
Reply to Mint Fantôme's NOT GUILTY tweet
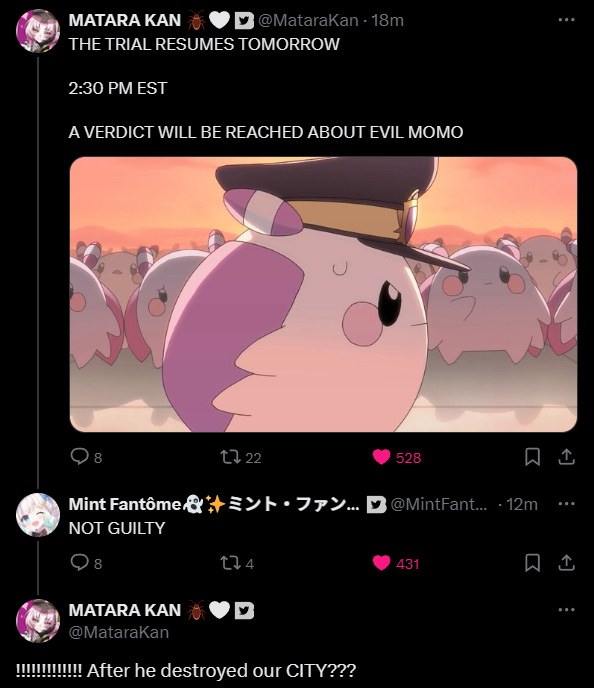coord(80,563)
